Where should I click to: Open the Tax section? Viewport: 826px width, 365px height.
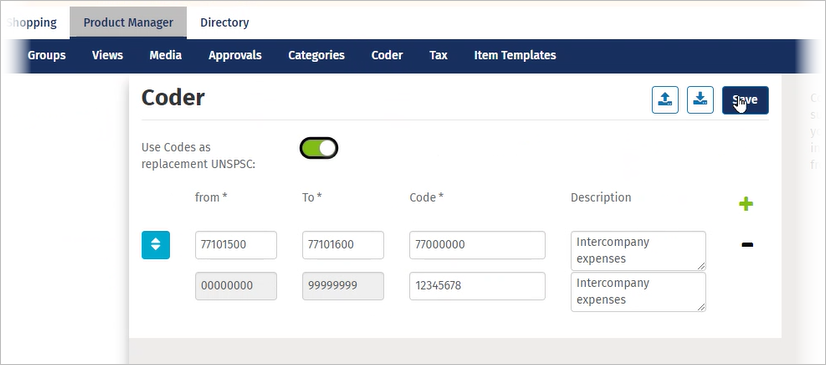[438, 55]
